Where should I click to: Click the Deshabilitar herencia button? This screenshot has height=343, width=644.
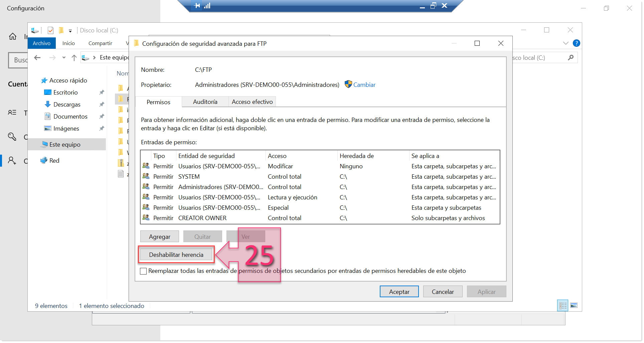click(176, 254)
